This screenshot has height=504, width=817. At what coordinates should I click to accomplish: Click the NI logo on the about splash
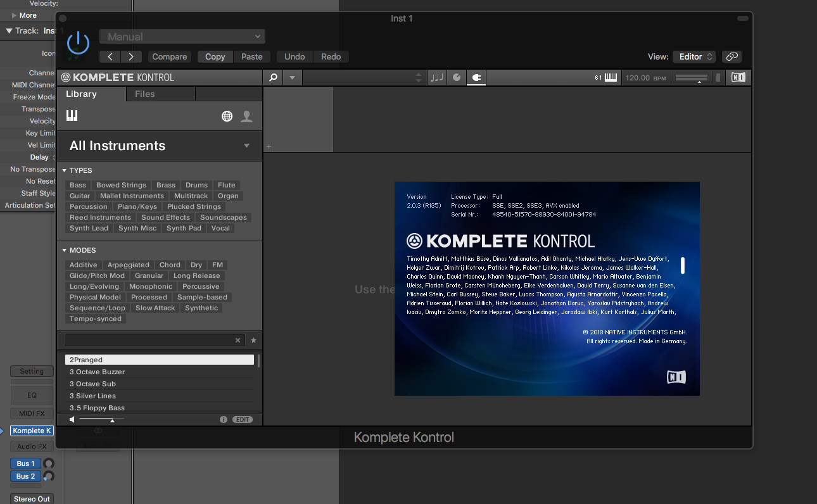click(x=676, y=377)
